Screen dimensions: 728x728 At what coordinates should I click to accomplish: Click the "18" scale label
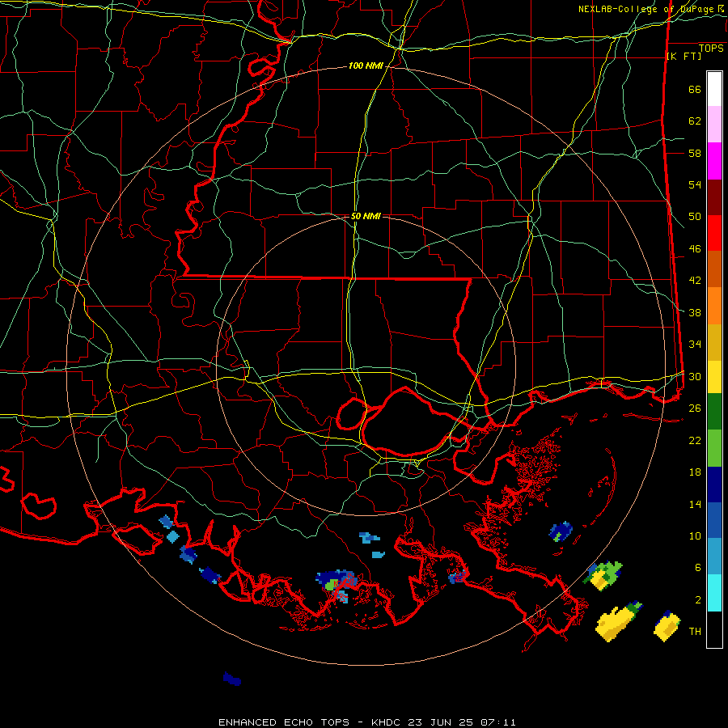point(695,472)
